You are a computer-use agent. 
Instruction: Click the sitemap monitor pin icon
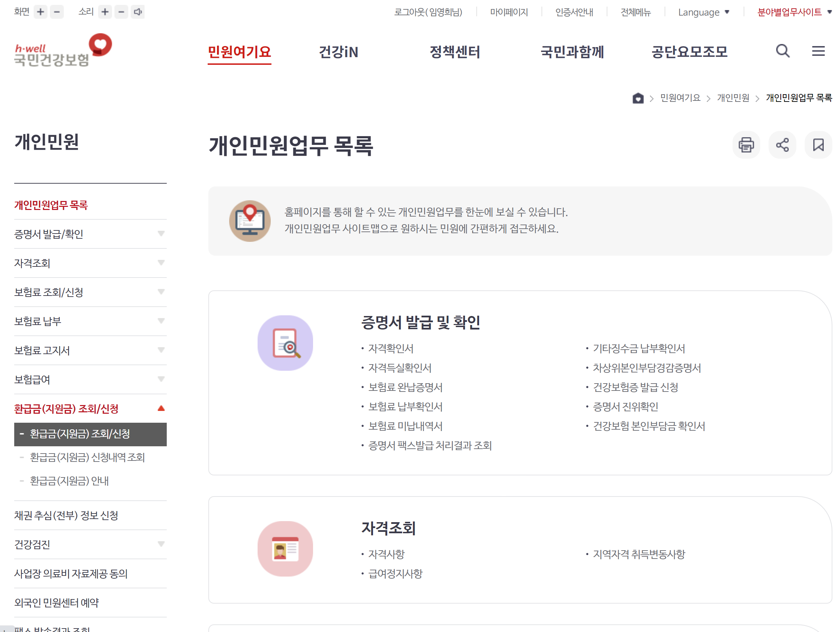[250, 221]
